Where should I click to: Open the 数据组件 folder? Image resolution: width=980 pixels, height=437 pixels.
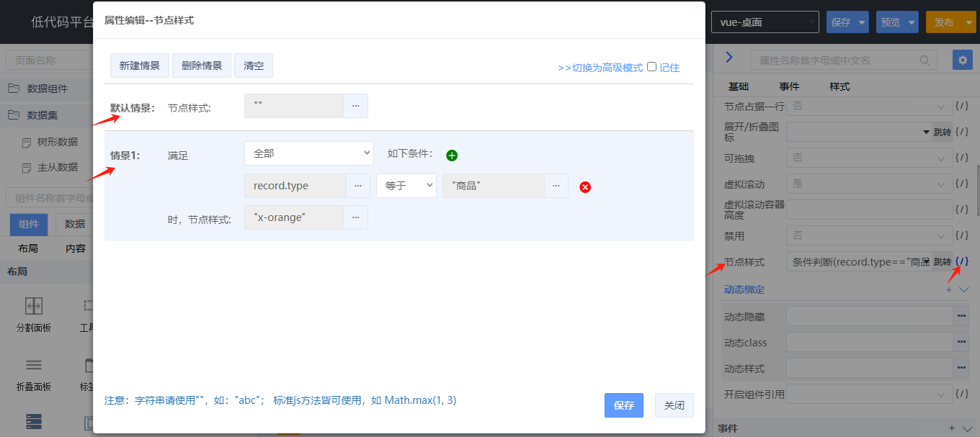[x=47, y=89]
